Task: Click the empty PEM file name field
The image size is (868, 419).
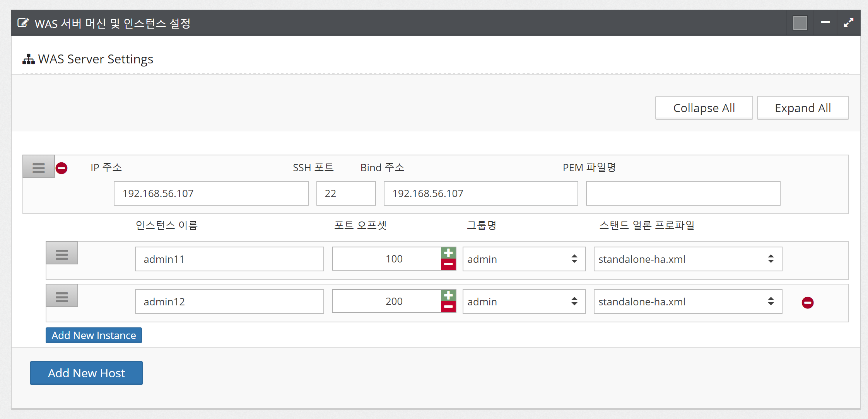Action: coord(683,193)
